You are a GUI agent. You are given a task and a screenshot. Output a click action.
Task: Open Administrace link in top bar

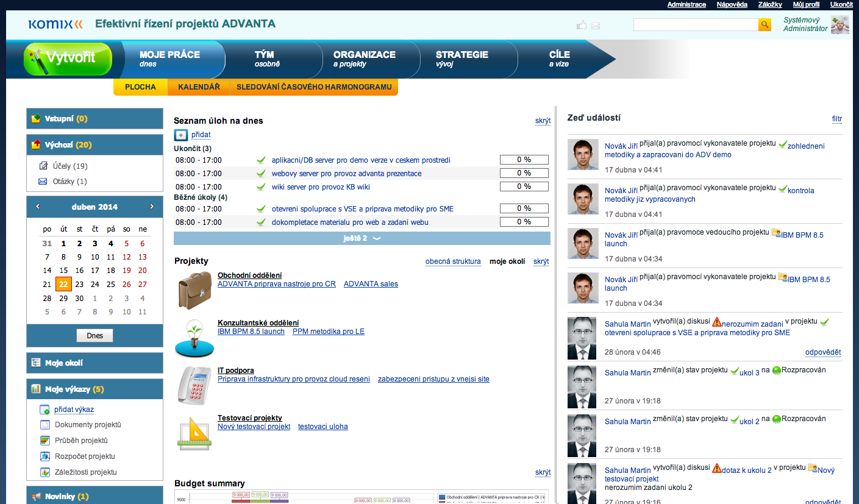686,4
